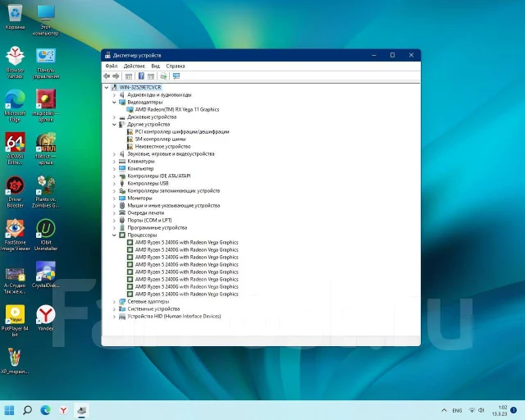Click the scan hardware monitor toolbar icon
Screen dimensions: 525x420
tap(176, 76)
